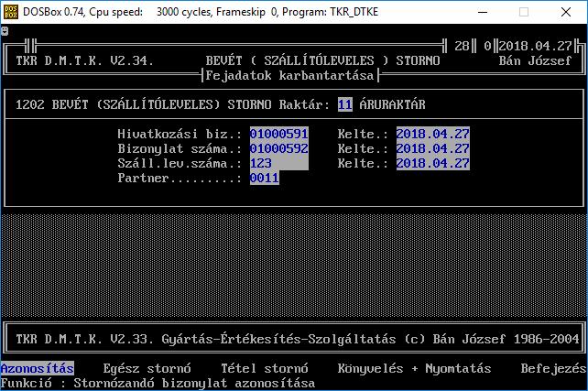Click the Partner field with 0011
Image resolution: width=588 pixels, height=391 pixels.
[x=265, y=178]
